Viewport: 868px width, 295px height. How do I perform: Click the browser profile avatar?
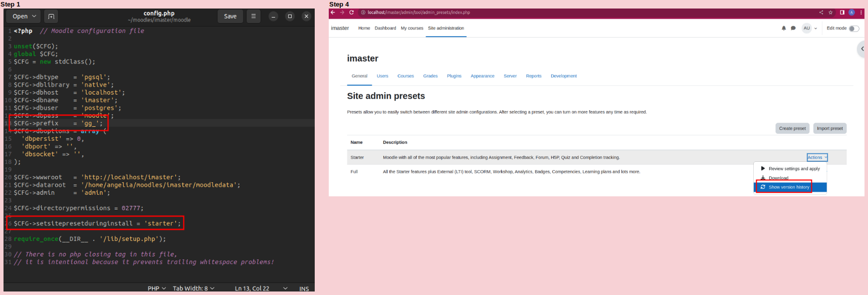(851, 13)
